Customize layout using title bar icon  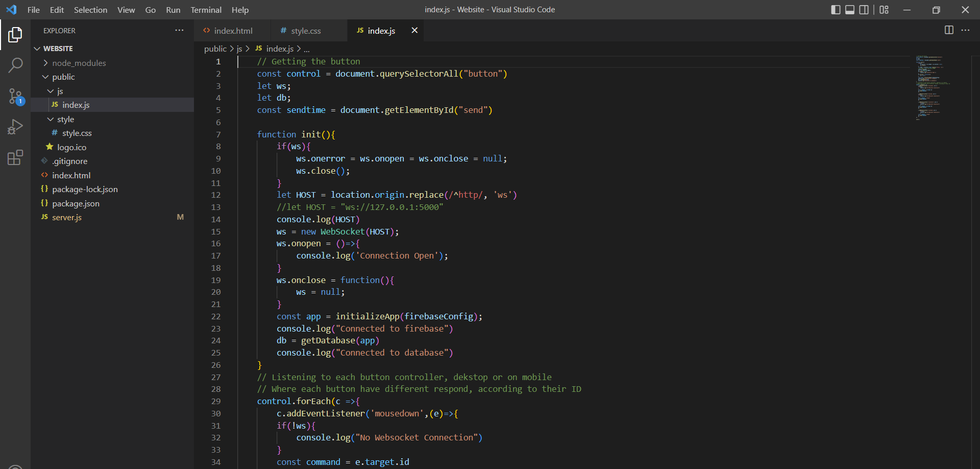[884, 10]
